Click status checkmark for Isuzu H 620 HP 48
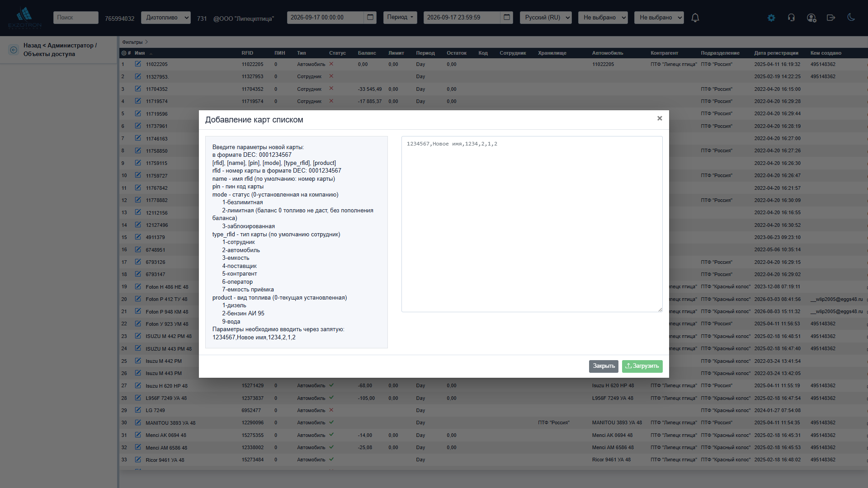This screenshot has height=488, width=868. point(331,385)
